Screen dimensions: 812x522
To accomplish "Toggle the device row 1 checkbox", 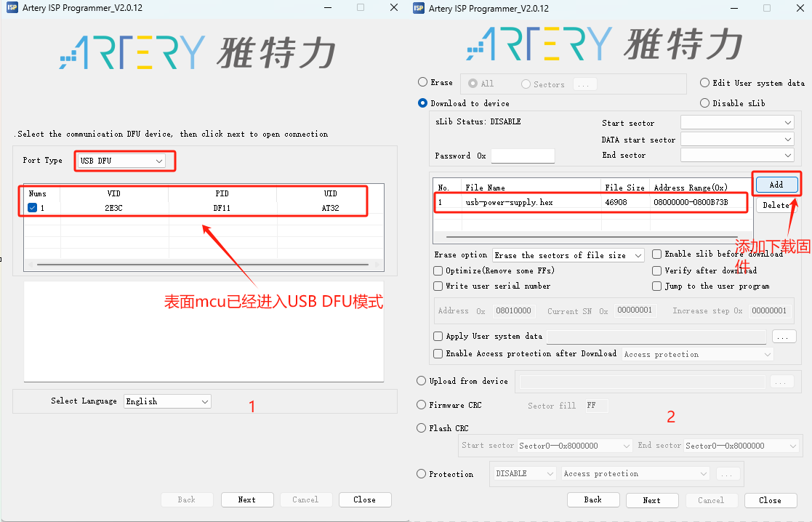I will [32, 208].
